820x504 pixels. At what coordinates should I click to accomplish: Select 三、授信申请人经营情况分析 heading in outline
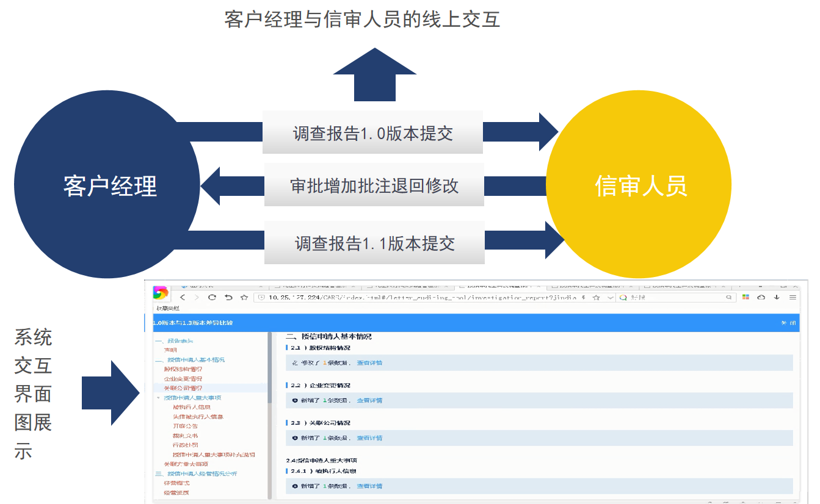pyautogui.click(x=196, y=473)
